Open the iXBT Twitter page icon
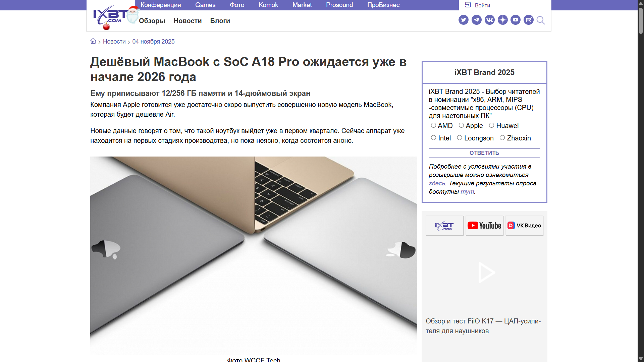This screenshot has height=362, width=644. click(463, 20)
